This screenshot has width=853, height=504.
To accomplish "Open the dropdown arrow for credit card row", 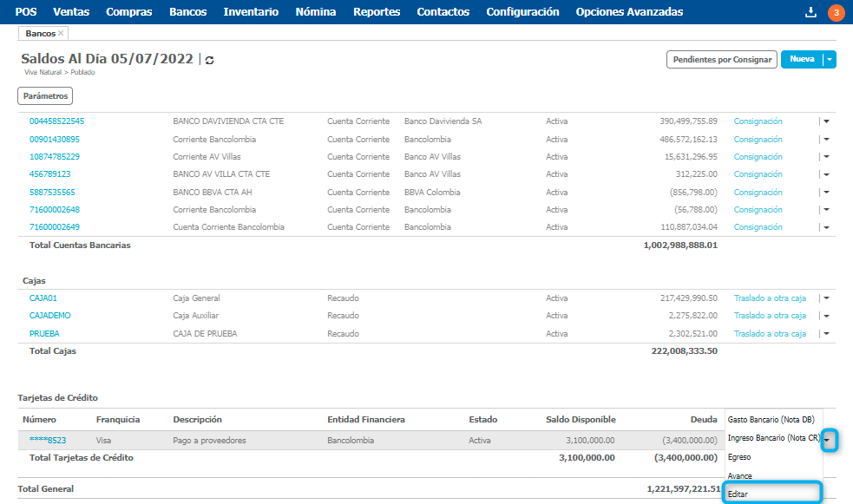I will tap(830, 441).
